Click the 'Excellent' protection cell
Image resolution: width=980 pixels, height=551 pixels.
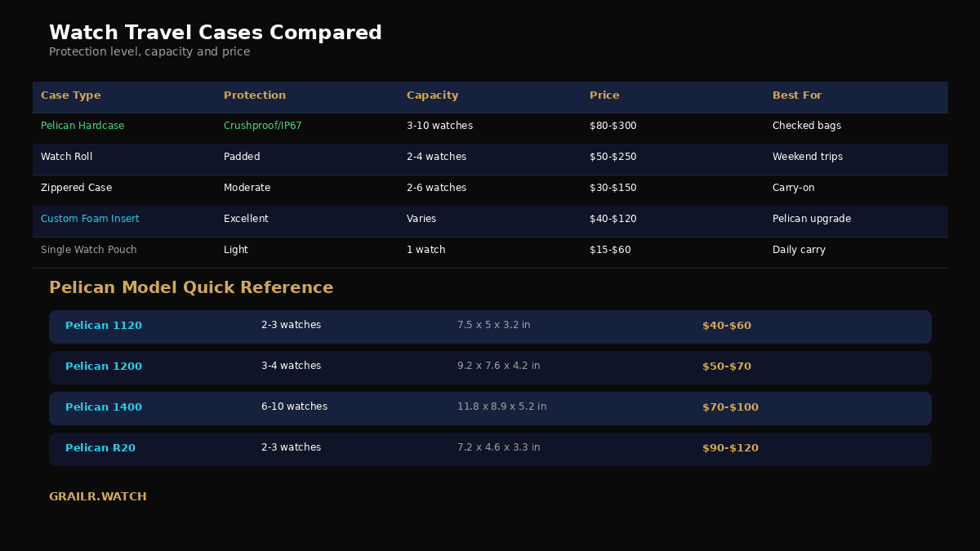[x=246, y=219]
